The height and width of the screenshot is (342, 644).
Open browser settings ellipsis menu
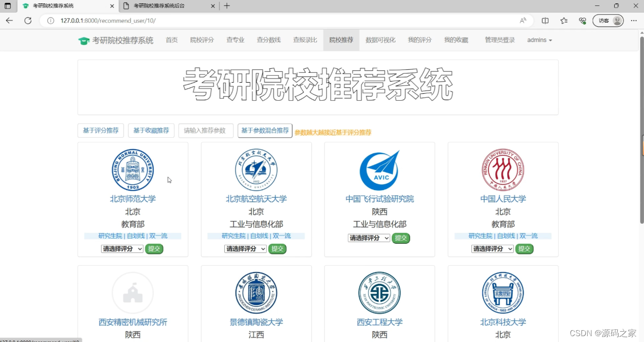(634, 21)
